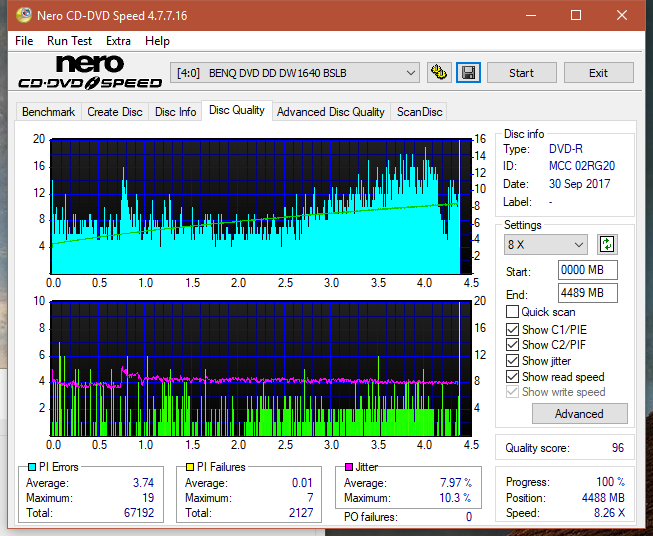This screenshot has width=653, height=536.
Task: Open the Help menu
Action: pos(157,41)
